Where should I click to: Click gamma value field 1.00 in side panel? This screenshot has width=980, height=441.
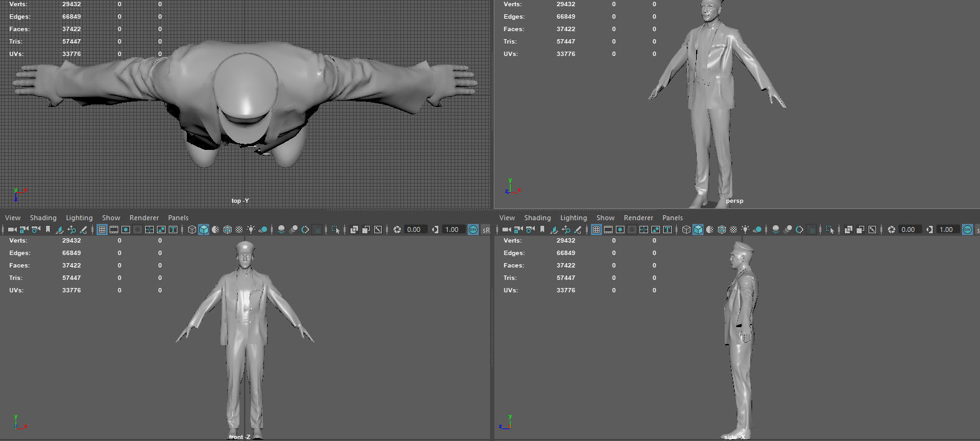click(x=948, y=230)
